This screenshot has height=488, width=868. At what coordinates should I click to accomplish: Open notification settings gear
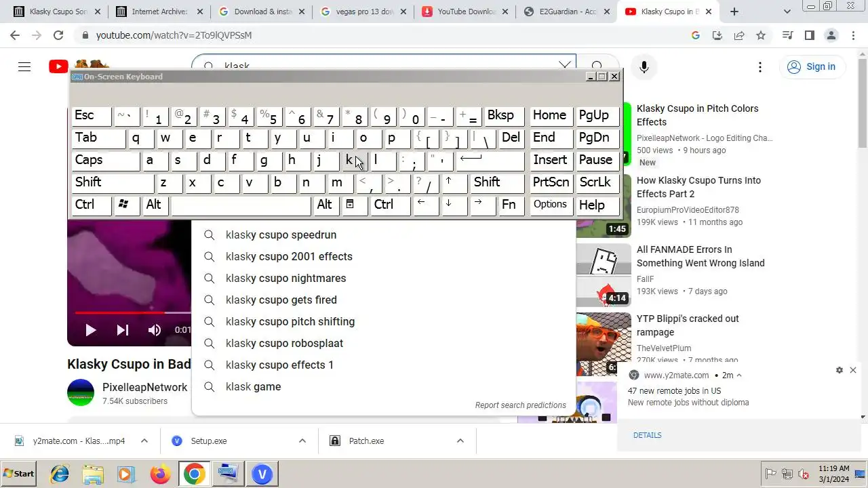[840, 370]
